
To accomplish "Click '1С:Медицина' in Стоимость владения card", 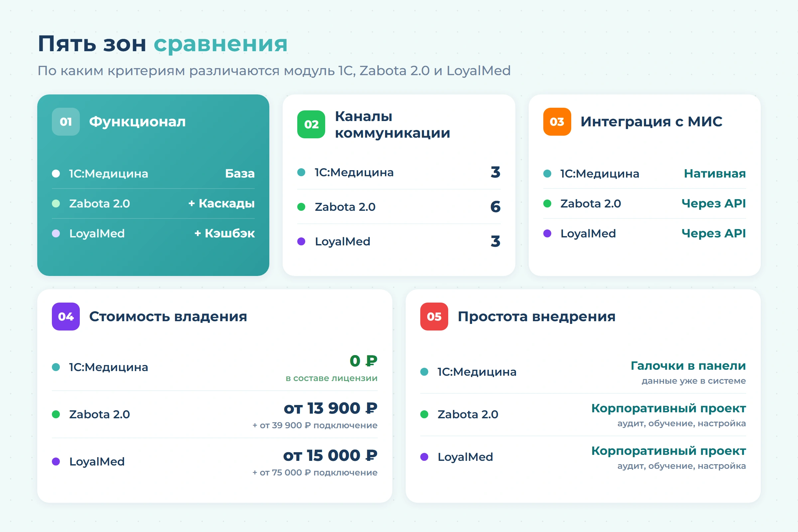I will [109, 367].
